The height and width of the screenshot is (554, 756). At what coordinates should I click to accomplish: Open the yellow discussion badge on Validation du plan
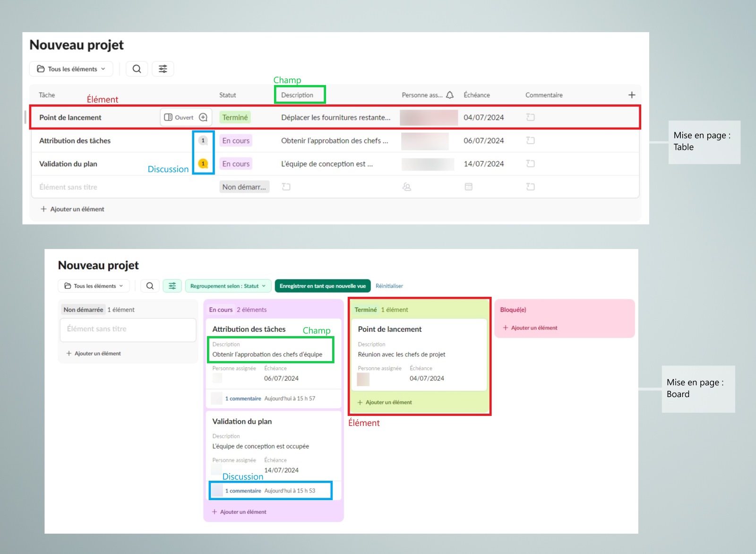[x=203, y=164]
